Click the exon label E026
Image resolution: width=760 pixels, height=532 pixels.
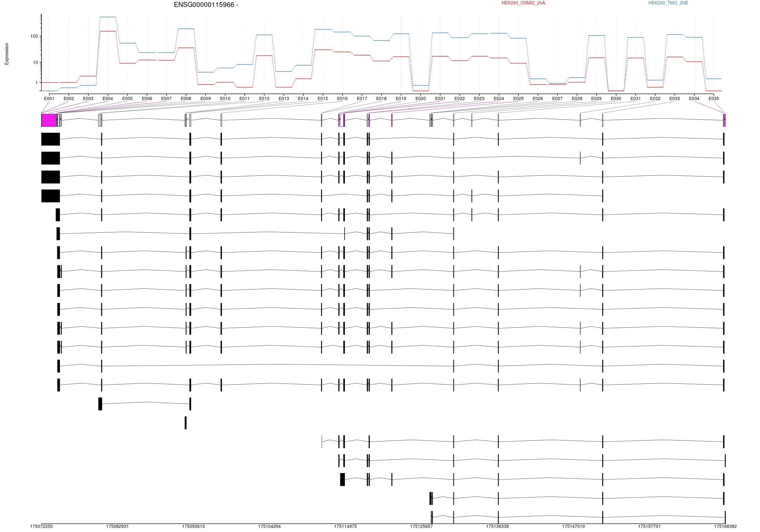pos(538,99)
